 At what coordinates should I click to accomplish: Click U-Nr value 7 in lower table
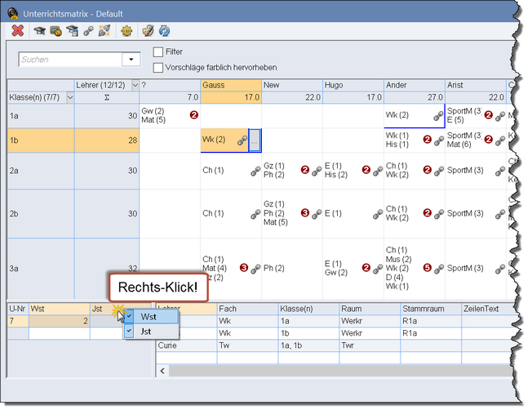click(x=18, y=321)
